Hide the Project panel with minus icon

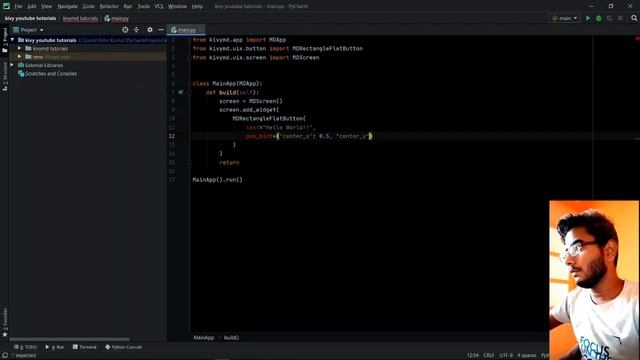click(161, 30)
